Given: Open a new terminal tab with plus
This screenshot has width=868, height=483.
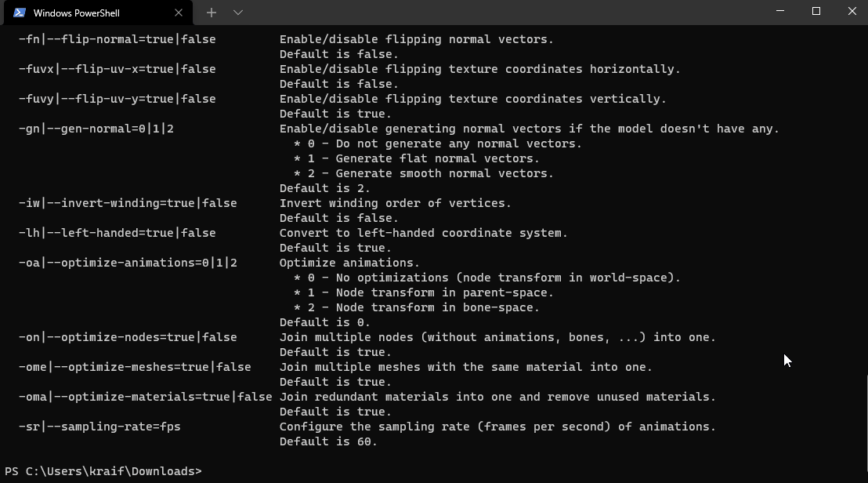Looking at the screenshot, I should pyautogui.click(x=212, y=13).
